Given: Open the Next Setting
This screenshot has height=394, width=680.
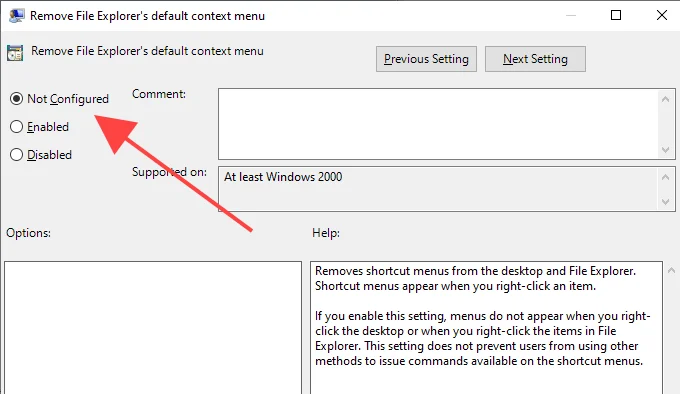Looking at the screenshot, I should click(x=535, y=59).
